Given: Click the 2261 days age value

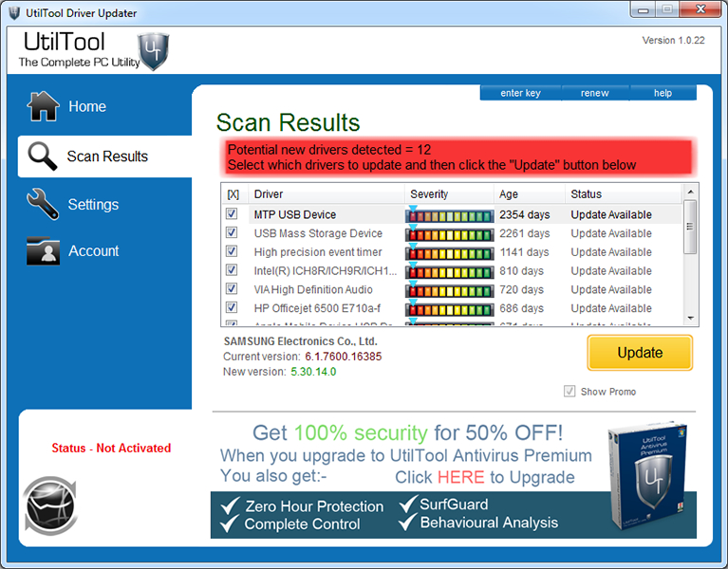Looking at the screenshot, I should click(524, 233).
